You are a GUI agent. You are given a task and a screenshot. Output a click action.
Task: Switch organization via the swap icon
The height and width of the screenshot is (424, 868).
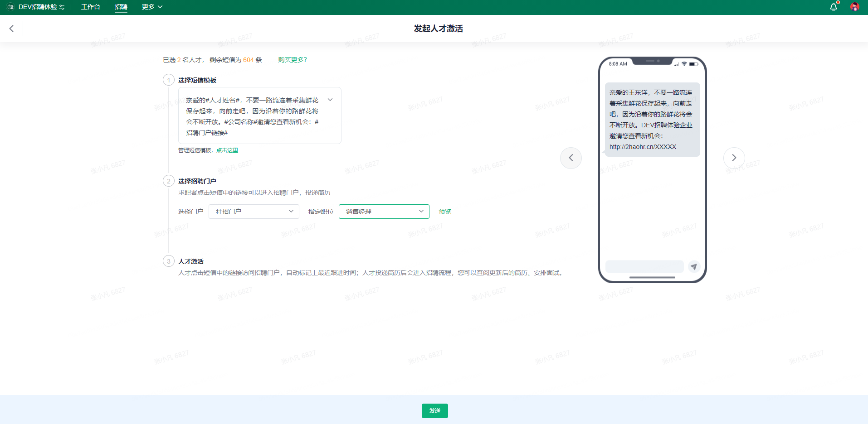pyautogui.click(x=62, y=7)
